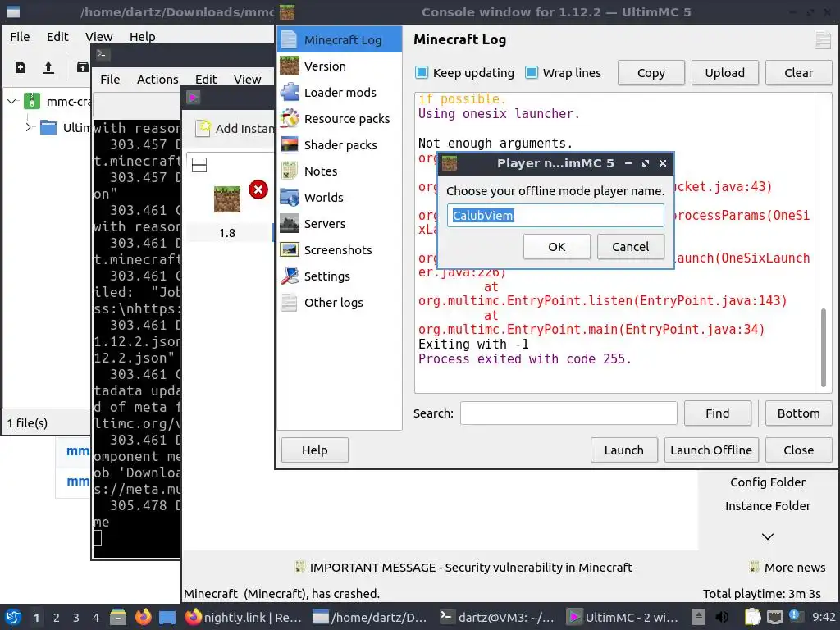Open Servers icon in sidebar
The height and width of the screenshot is (630, 840).
(290, 223)
